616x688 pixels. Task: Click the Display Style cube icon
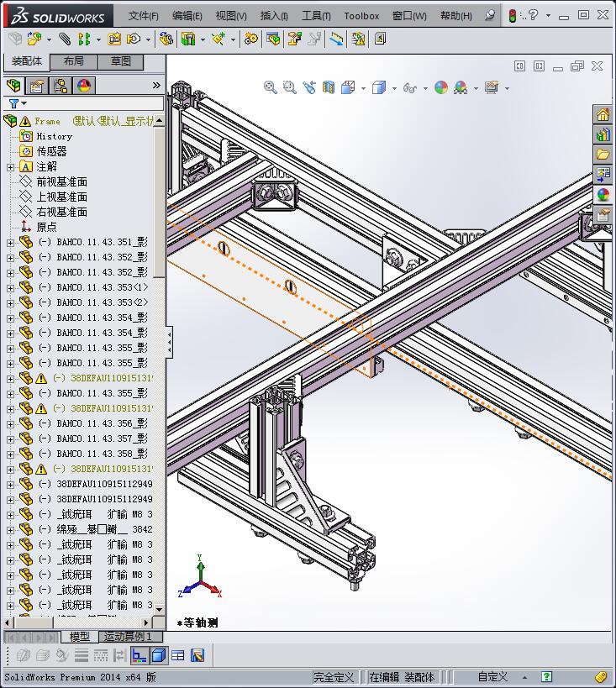click(x=378, y=87)
